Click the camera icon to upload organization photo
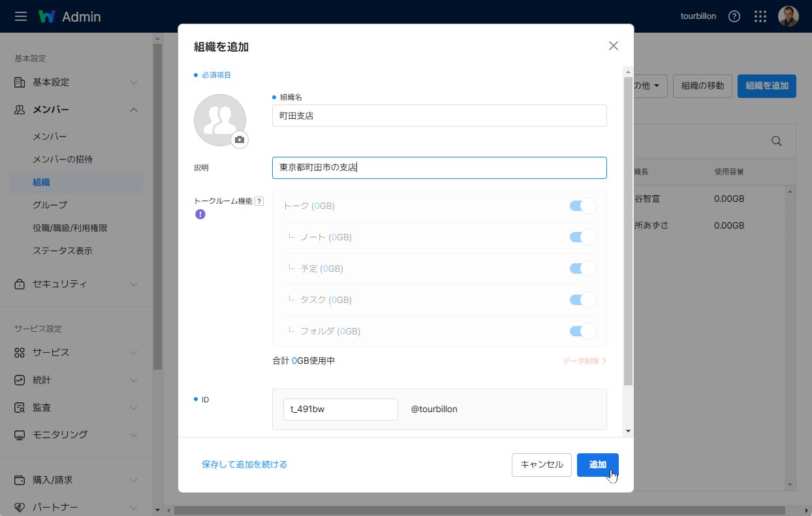 pos(240,139)
